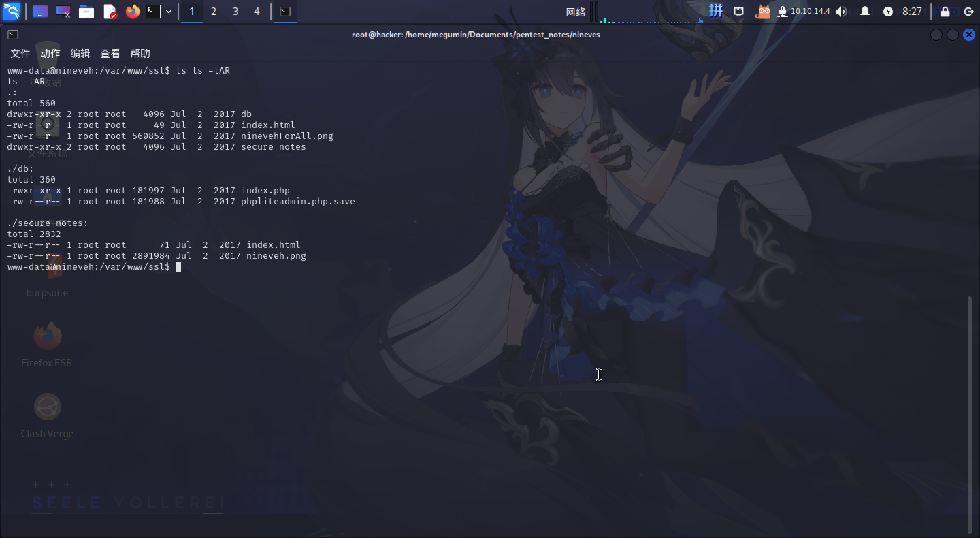Image resolution: width=980 pixels, height=538 pixels.
Task: Open the volume control speaker icon
Action: [x=842, y=12]
